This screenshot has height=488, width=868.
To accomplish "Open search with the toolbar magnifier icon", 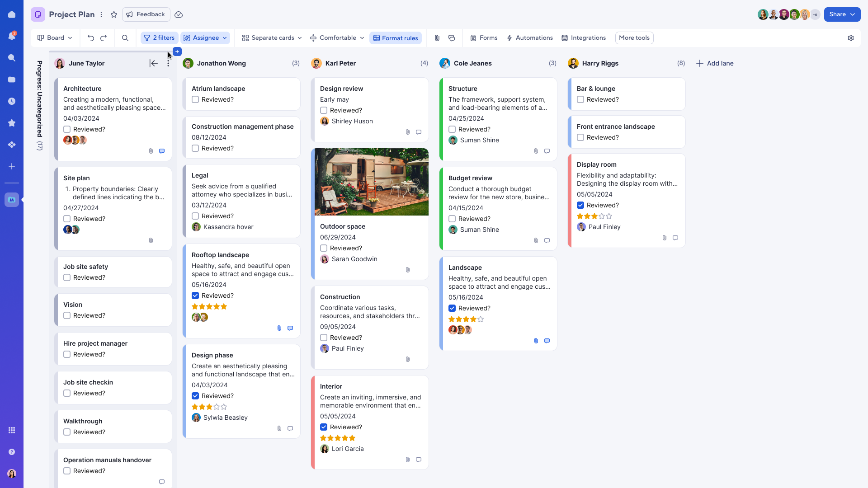I will pos(125,38).
